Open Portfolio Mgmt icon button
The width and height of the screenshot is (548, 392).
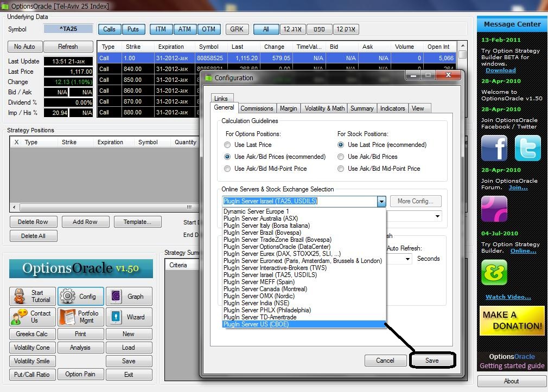80,317
